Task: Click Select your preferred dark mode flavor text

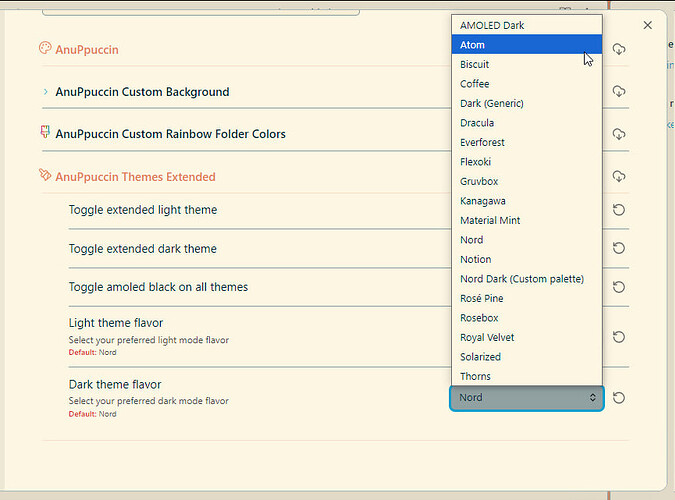Action: 149,401
